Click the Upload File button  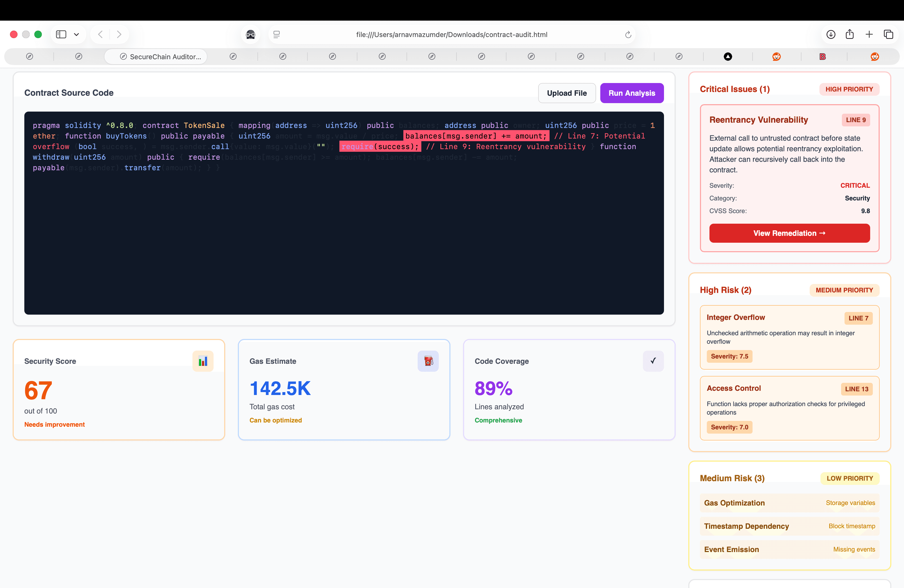coord(567,93)
